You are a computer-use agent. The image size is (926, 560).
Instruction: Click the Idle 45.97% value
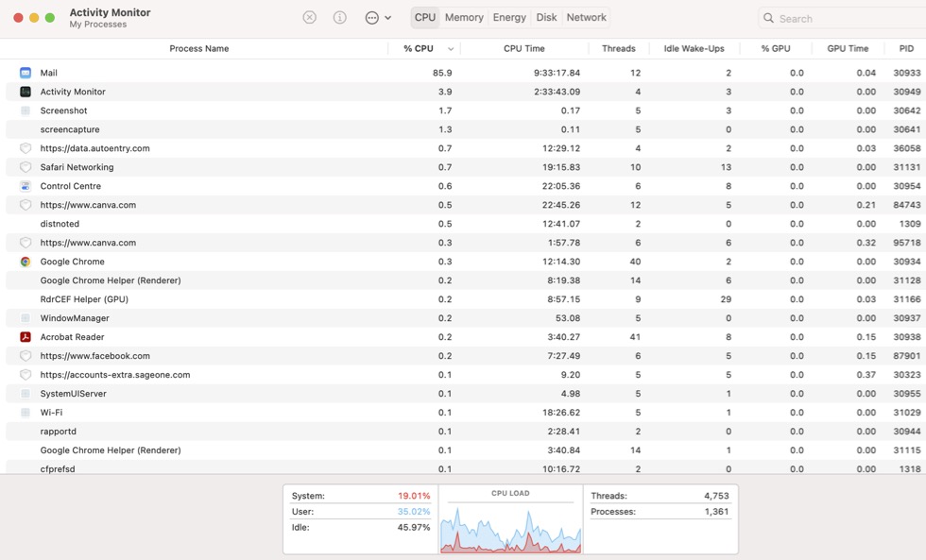click(414, 527)
